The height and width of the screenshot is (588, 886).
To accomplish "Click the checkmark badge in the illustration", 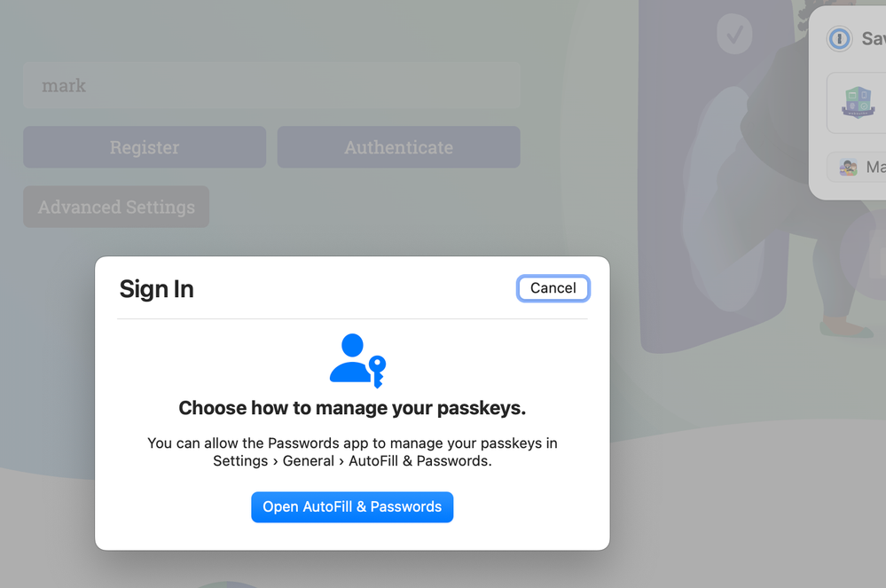I will click(x=734, y=35).
